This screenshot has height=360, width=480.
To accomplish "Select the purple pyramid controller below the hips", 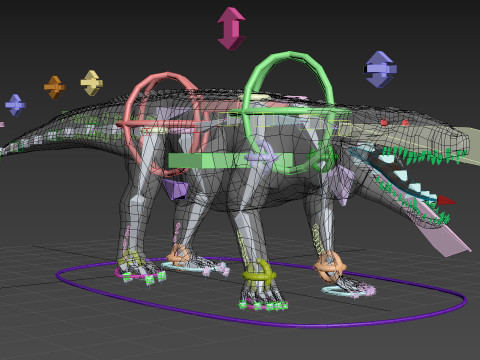I will pyautogui.click(x=175, y=189).
